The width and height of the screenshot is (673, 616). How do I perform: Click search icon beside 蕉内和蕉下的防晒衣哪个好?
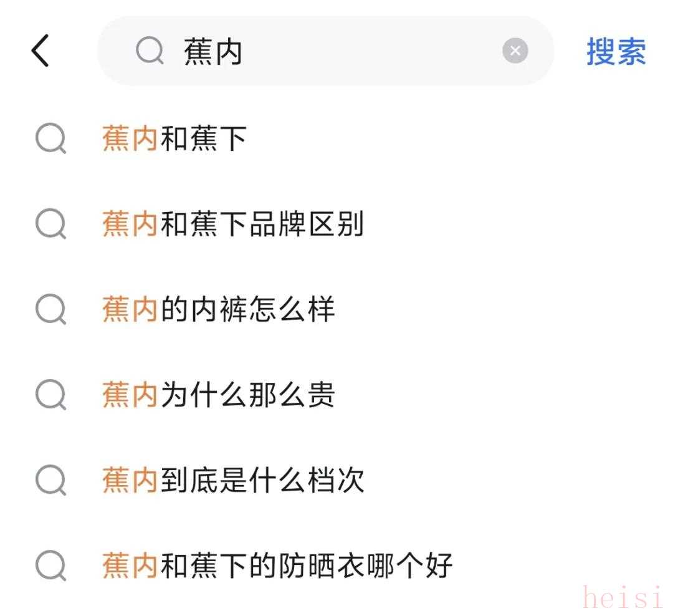(x=50, y=565)
